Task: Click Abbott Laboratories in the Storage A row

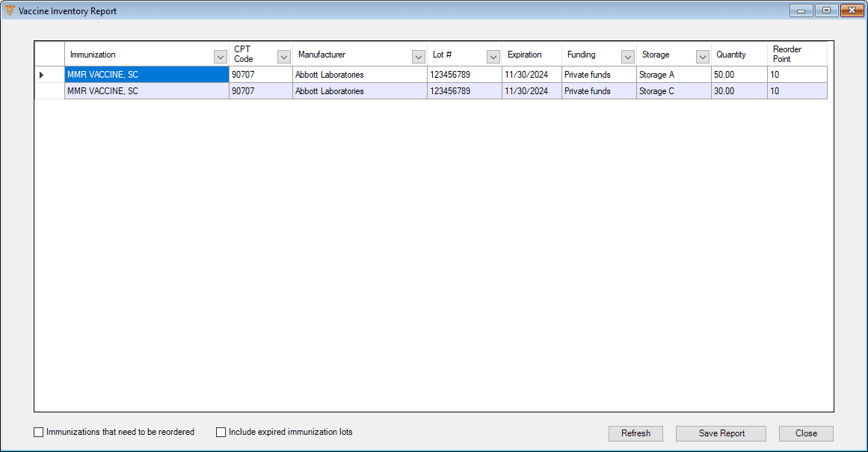Action: [x=360, y=75]
